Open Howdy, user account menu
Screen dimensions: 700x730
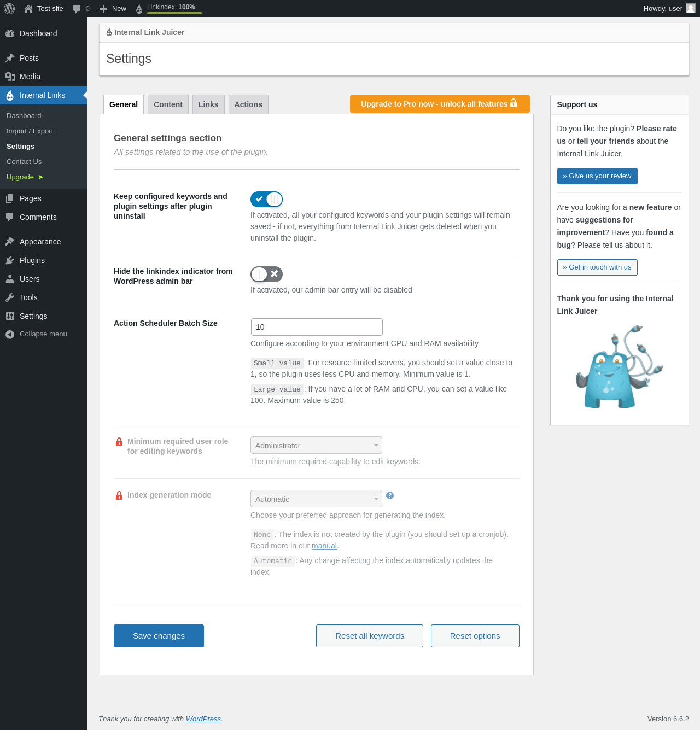(x=669, y=9)
